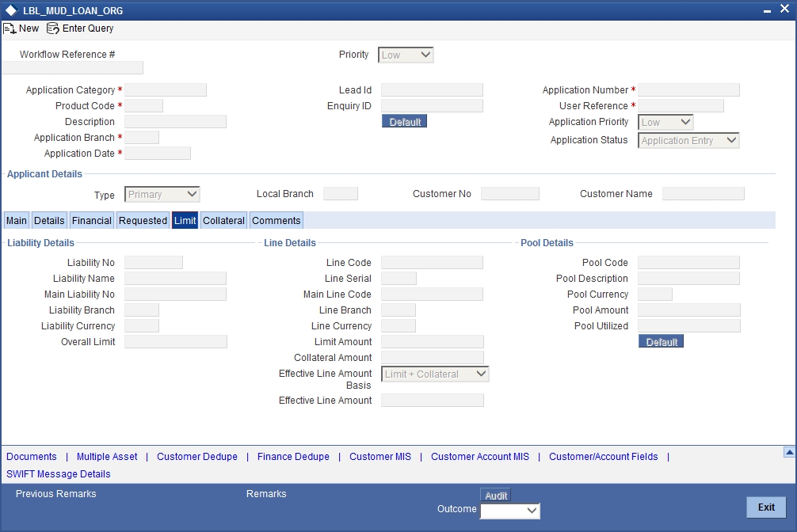Click the Pool Description field

688,278
